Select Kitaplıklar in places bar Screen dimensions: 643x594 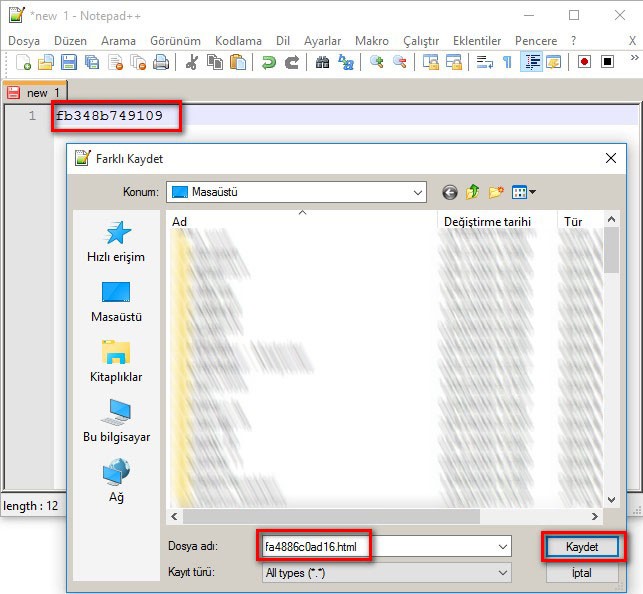116,362
